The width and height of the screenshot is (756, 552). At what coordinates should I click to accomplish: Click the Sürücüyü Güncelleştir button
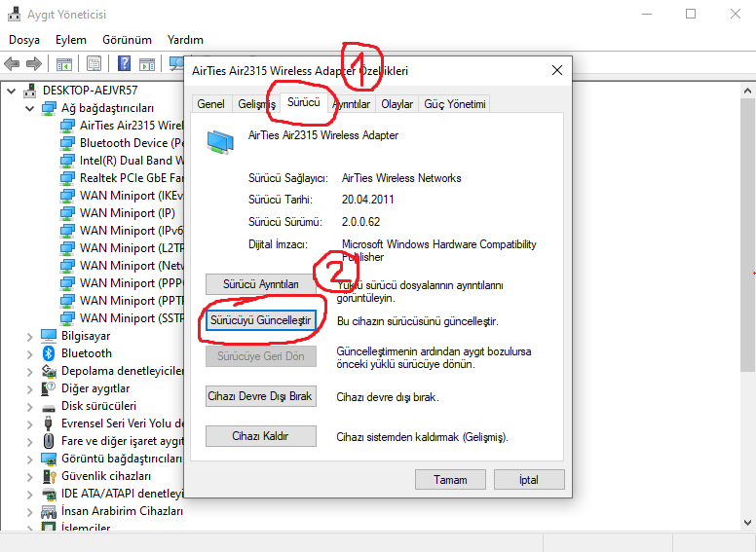tap(261, 320)
